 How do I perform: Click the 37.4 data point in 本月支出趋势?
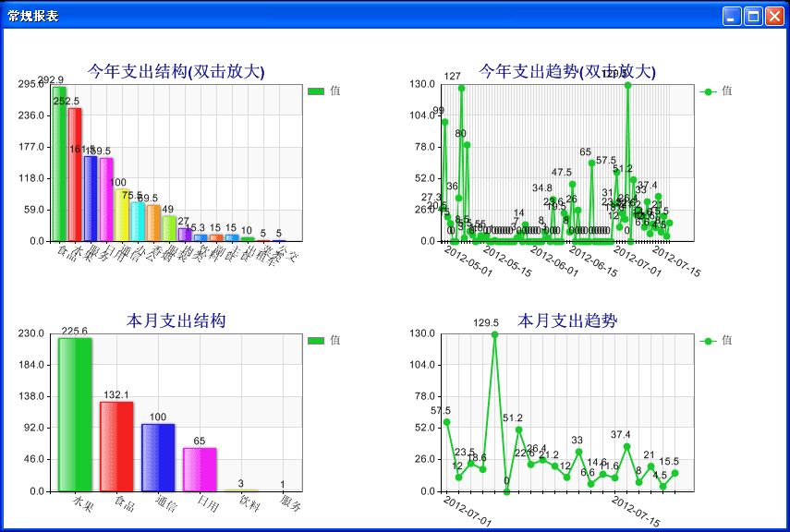click(627, 446)
